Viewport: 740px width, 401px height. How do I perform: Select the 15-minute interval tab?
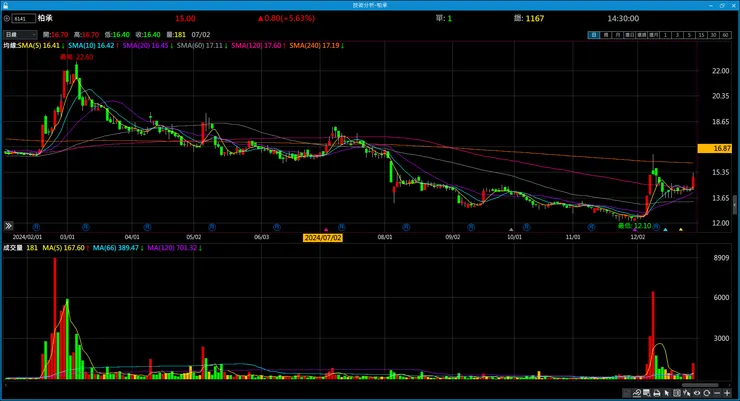[x=701, y=35]
